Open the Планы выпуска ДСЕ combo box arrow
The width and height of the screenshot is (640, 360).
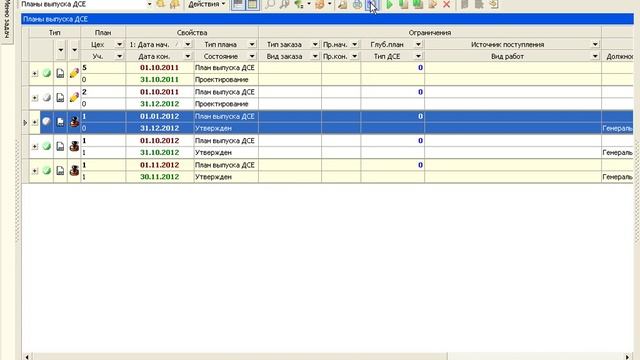(x=149, y=4)
